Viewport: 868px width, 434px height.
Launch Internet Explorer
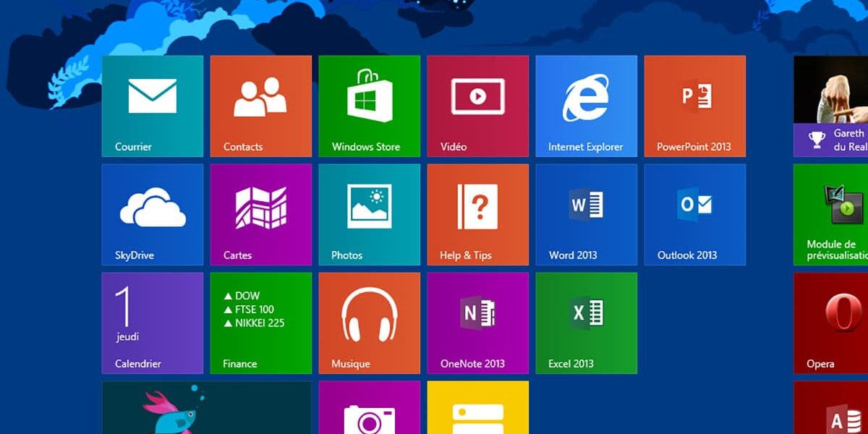click(x=586, y=106)
